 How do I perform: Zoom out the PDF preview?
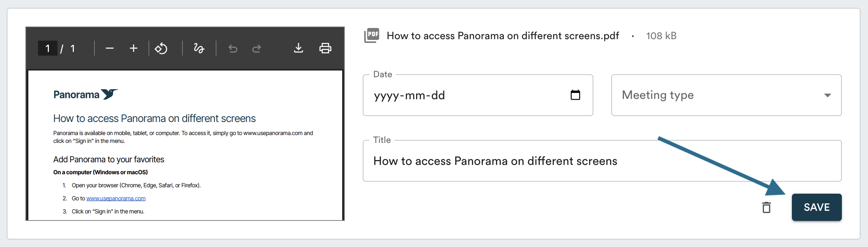click(x=109, y=49)
